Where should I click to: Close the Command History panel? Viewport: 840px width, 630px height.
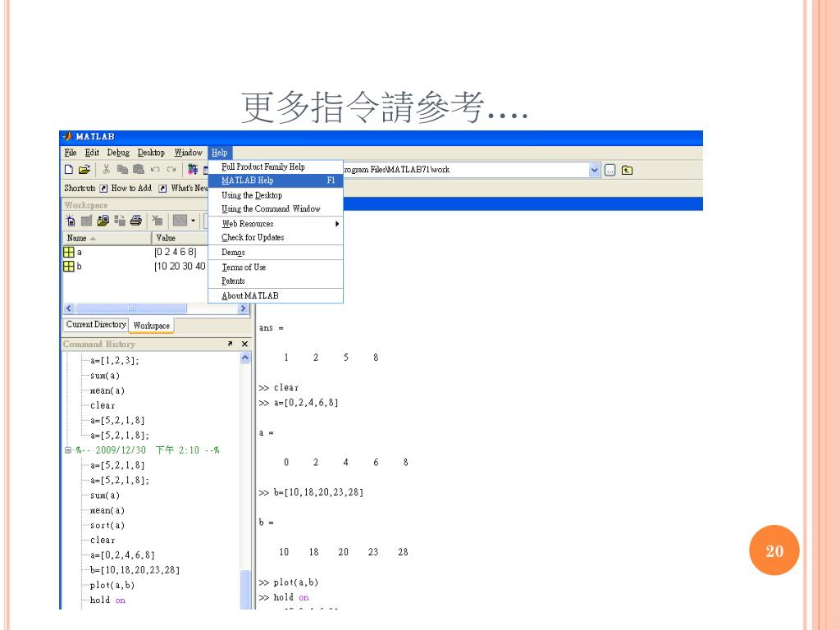244,344
